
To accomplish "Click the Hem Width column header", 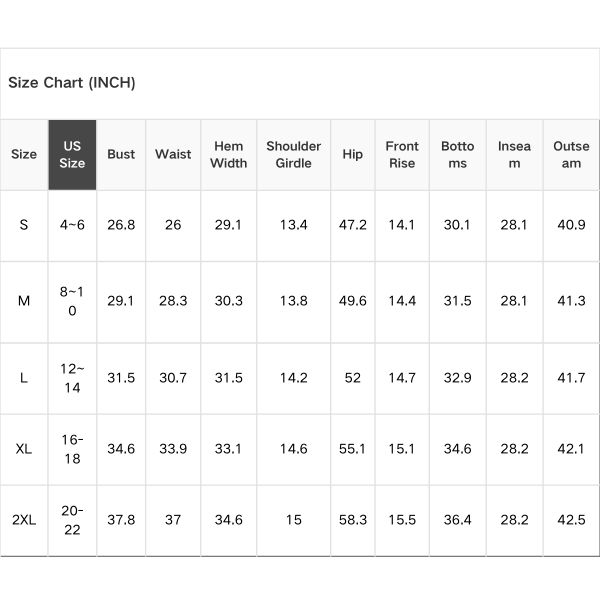I will (x=228, y=155).
